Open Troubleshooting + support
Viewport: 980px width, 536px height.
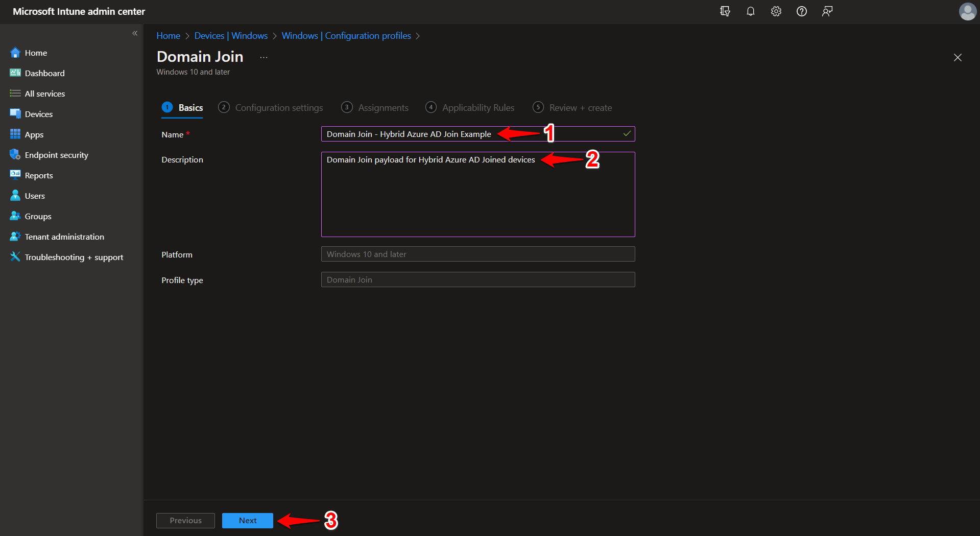pyautogui.click(x=74, y=257)
